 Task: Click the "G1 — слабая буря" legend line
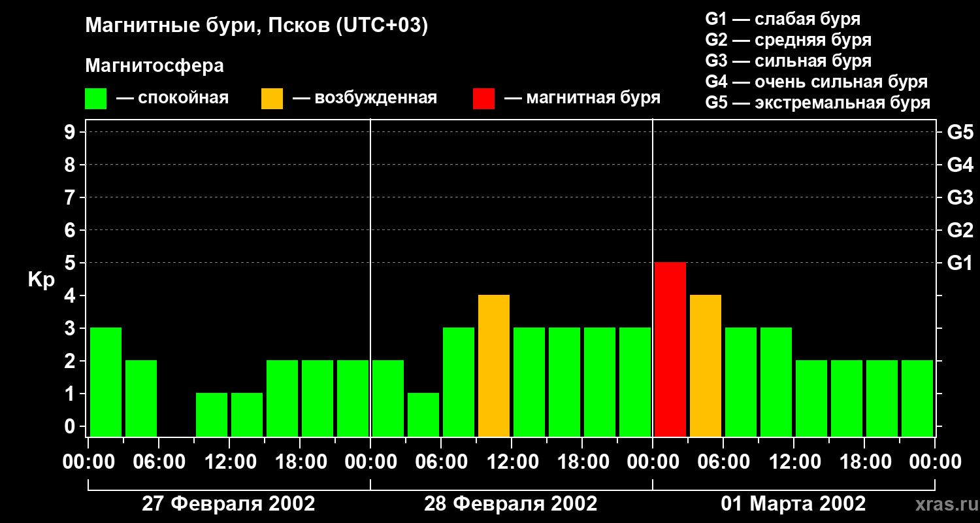point(783,19)
